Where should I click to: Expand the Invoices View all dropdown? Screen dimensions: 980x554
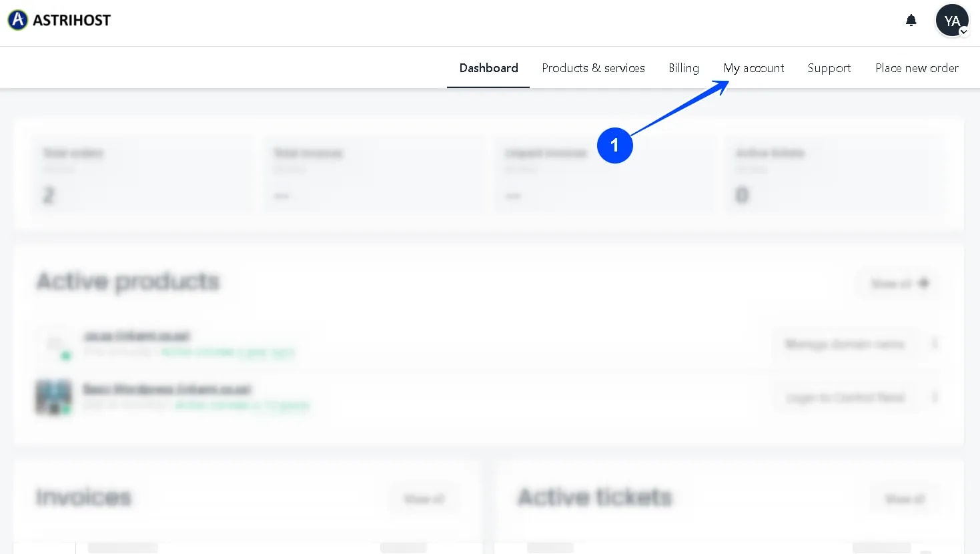pyautogui.click(x=423, y=498)
